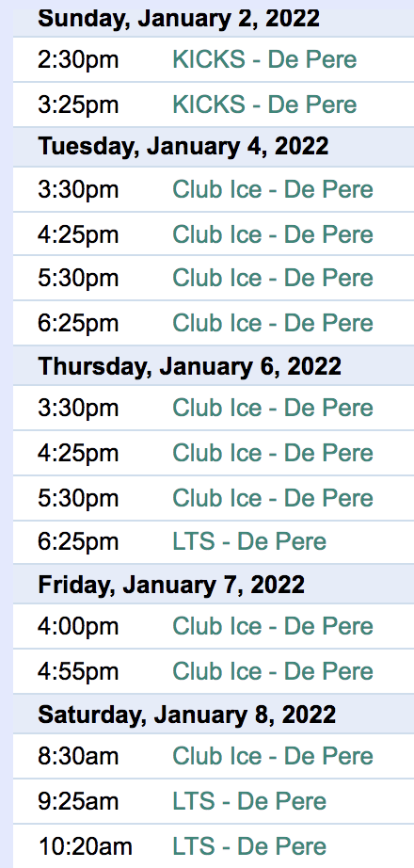Viewport: 414px width, 868px height.
Task: Open Thursday 6:25pm LTS - De Pere event
Action: [x=249, y=541]
